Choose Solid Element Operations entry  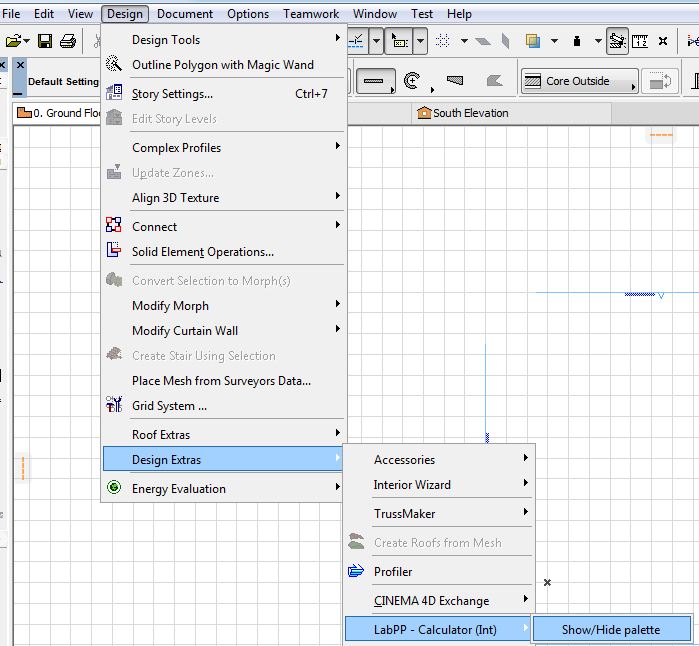tap(223, 252)
